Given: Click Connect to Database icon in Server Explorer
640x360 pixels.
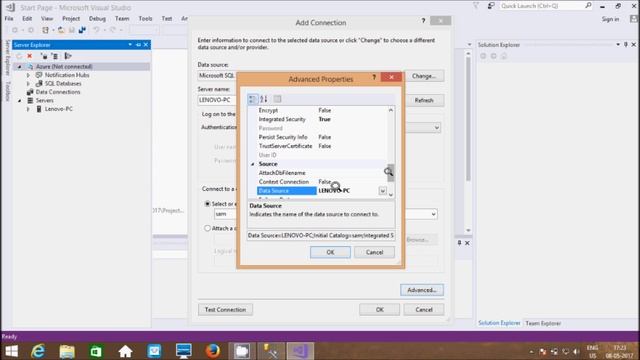Looking at the screenshot, I should tap(44, 56).
